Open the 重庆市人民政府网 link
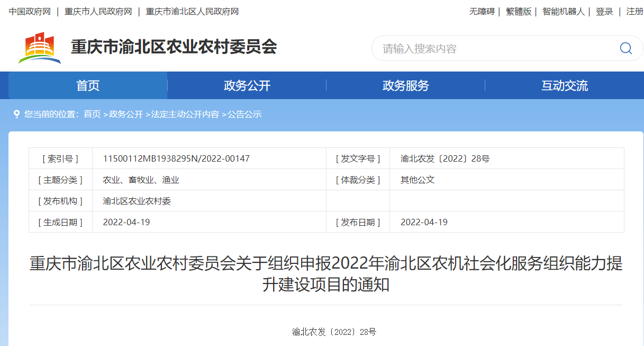This screenshot has height=346, width=644. tap(98, 12)
